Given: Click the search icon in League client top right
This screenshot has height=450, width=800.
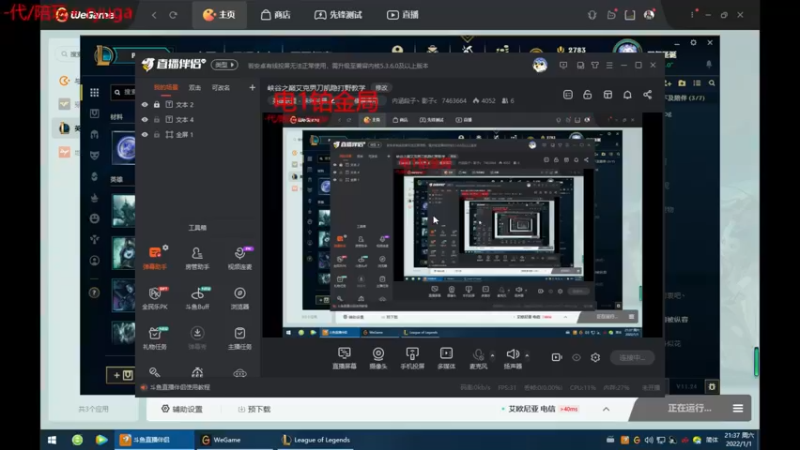Looking at the screenshot, I should (x=712, y=83).
